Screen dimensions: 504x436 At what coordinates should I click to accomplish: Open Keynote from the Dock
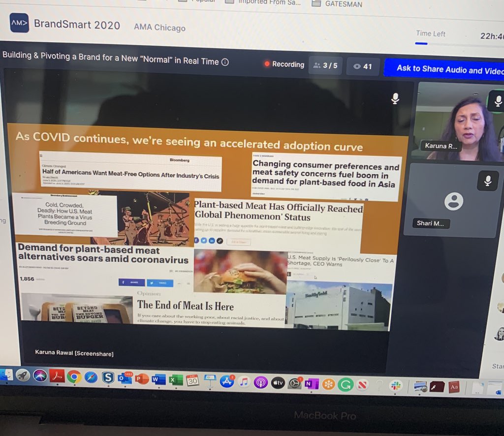pos(210,381)
